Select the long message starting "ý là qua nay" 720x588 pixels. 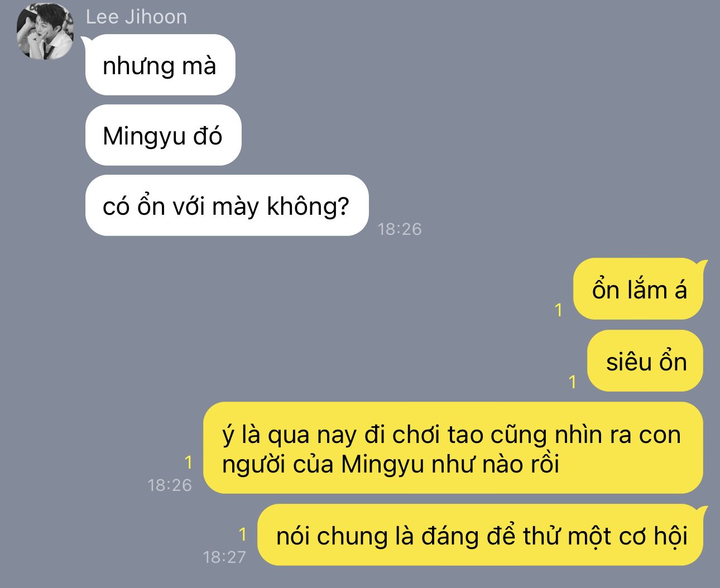pyautogui.click(x=453, y=448)
